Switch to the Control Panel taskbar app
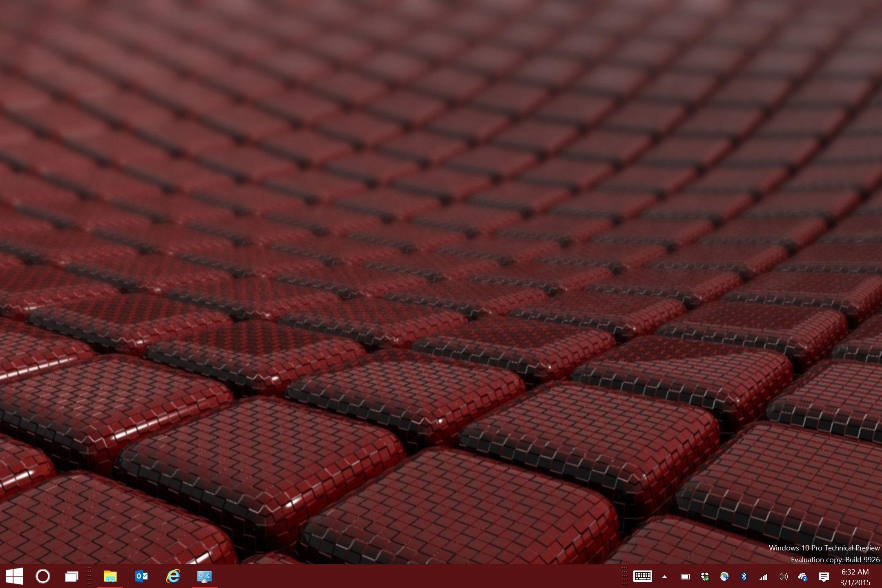The height and width of the screenshot is (588, 882). (x=204, y=576)
